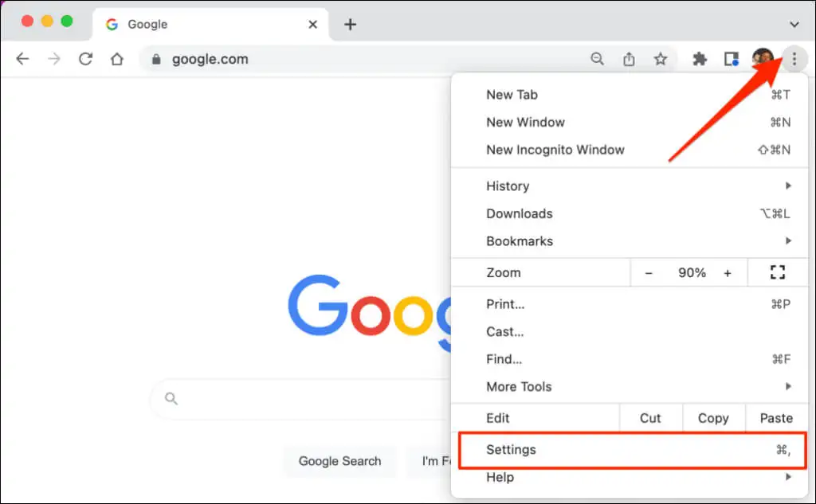Bookmark this page with the star icon
Viewport: 816px width, 504px height.
click(x=661, y=59)
